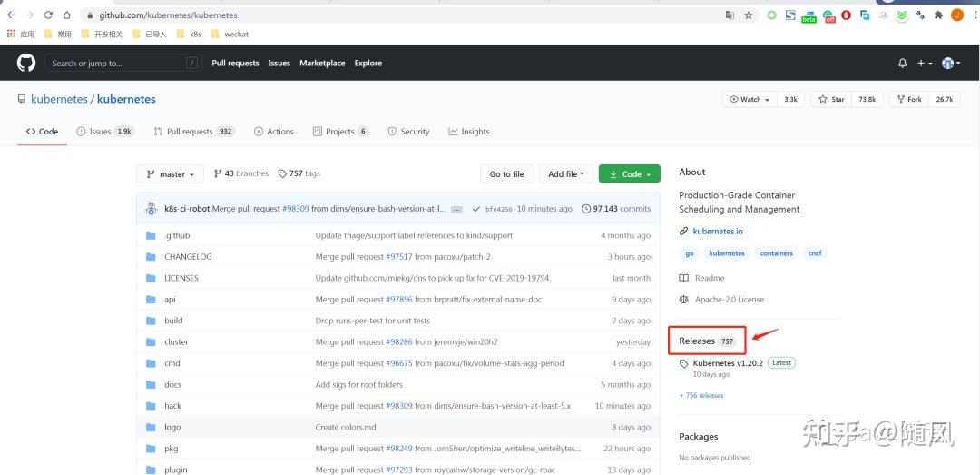
Task: Switch to the repository Pull requests tab
Action: point(194,132)
